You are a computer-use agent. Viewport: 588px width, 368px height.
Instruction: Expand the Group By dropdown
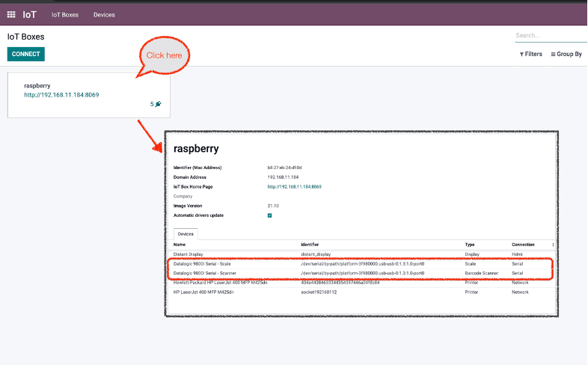tap(566, 54)
